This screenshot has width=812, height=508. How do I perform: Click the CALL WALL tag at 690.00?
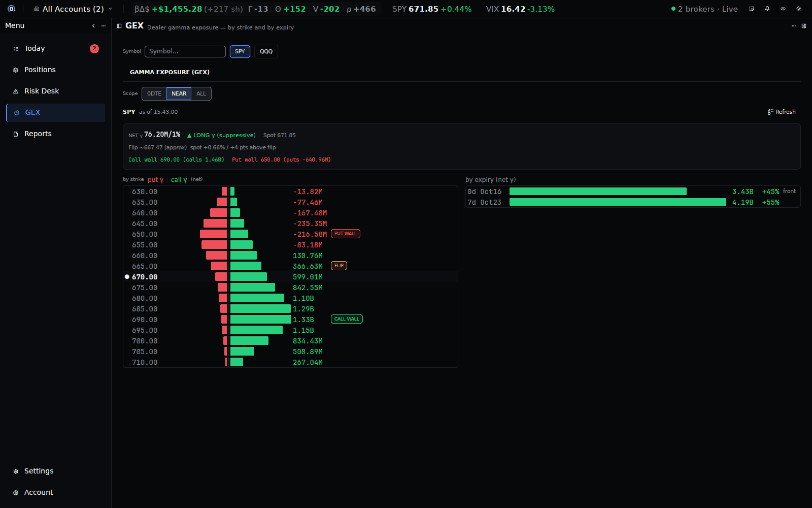(347, 319)
